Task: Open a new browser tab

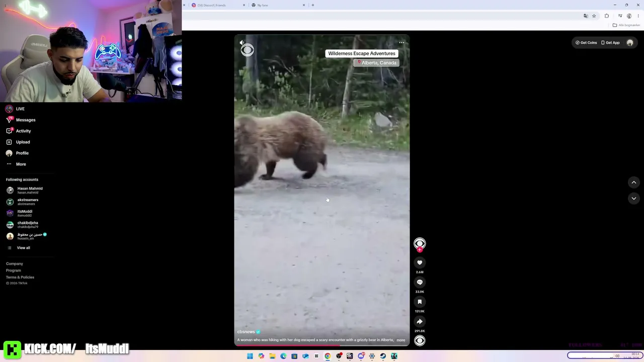Action: (x=313, y=5)
